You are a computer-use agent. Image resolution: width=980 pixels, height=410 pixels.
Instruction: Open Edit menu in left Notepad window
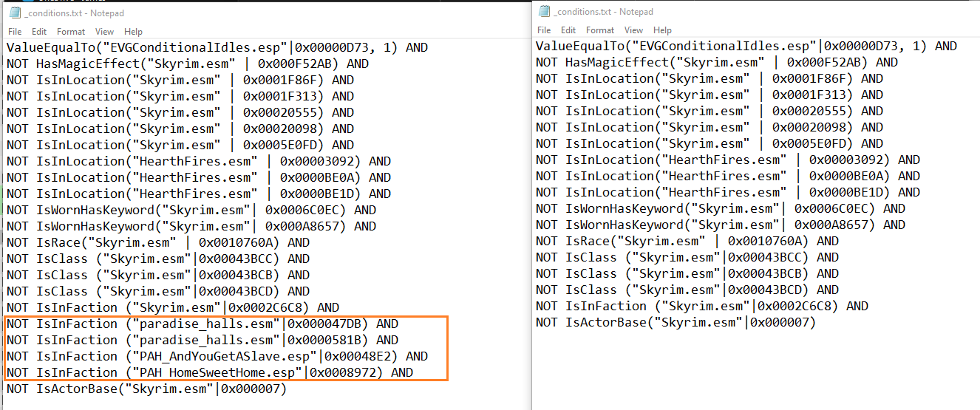tap(39, 32)
